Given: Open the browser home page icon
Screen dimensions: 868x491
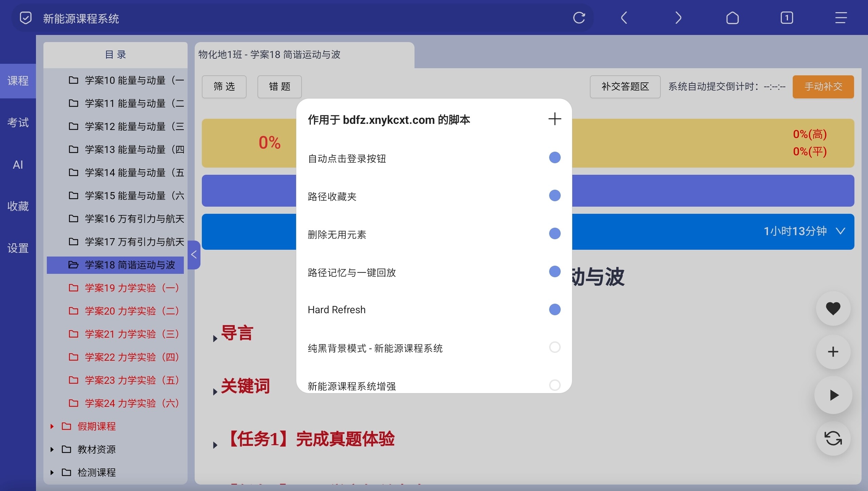Looking at the screenshot, I should [x=732, y=18].
